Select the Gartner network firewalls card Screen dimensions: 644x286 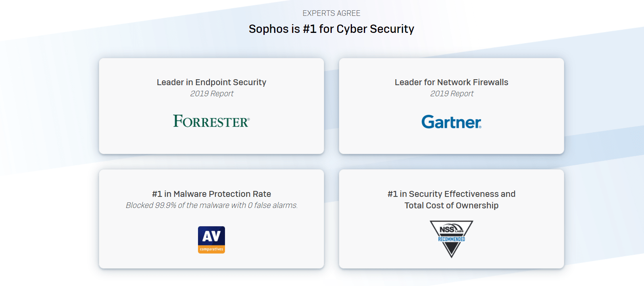(x=452, y=106)
